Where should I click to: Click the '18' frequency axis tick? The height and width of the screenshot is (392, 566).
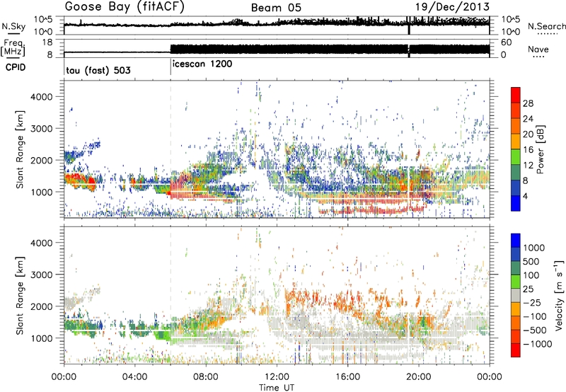[47, 42]
